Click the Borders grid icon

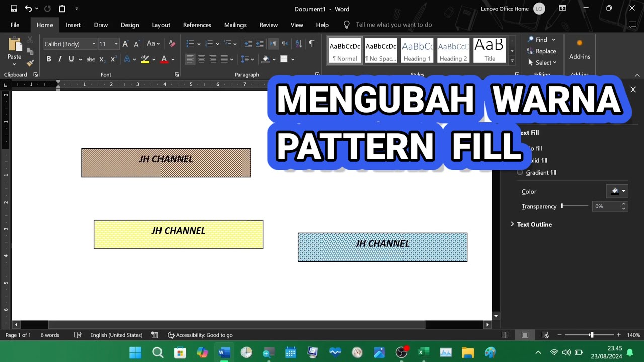[x=284, y=59]
